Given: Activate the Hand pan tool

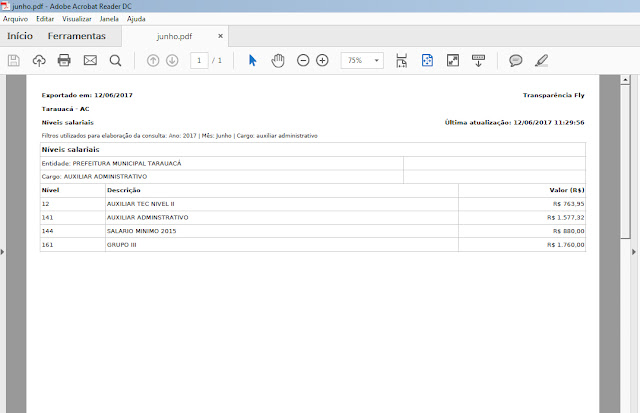Looking at the screenshot, I should coord(278,60).
